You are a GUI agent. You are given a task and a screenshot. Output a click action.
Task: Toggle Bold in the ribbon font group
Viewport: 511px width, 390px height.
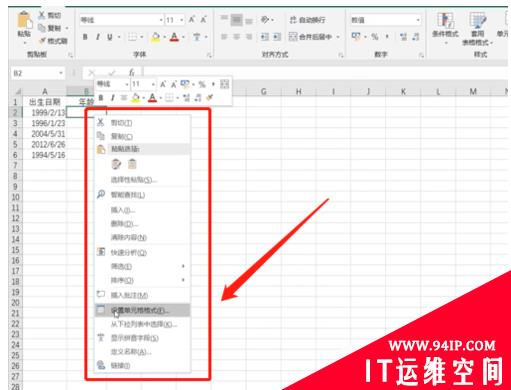[x=85, y=37]
